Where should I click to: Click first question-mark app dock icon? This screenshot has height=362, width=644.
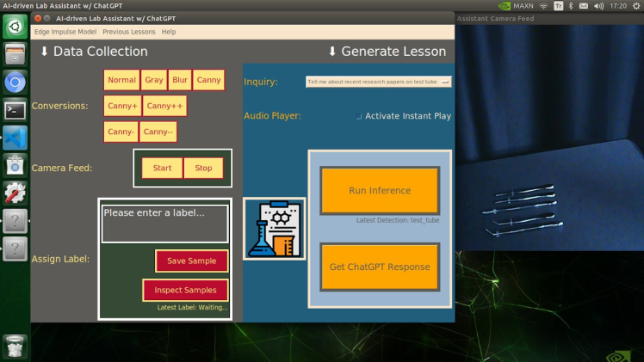coord(15,221)
